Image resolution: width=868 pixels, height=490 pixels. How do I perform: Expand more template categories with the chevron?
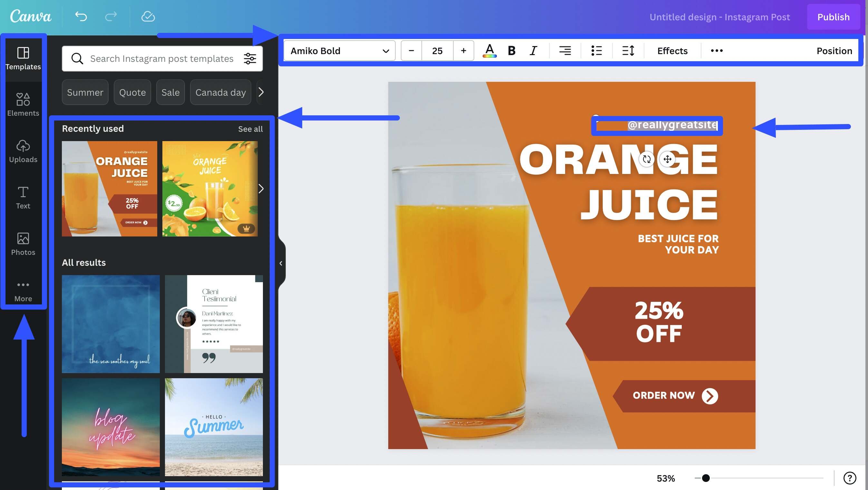pyautogui.click(x=261, y=92)
